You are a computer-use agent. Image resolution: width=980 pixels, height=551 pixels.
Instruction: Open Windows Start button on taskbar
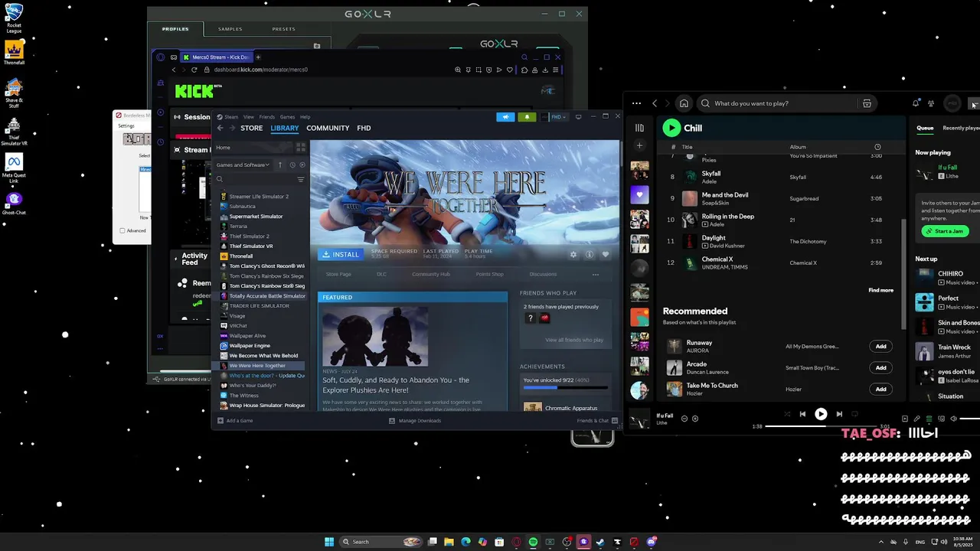click(x=329, y=542)
